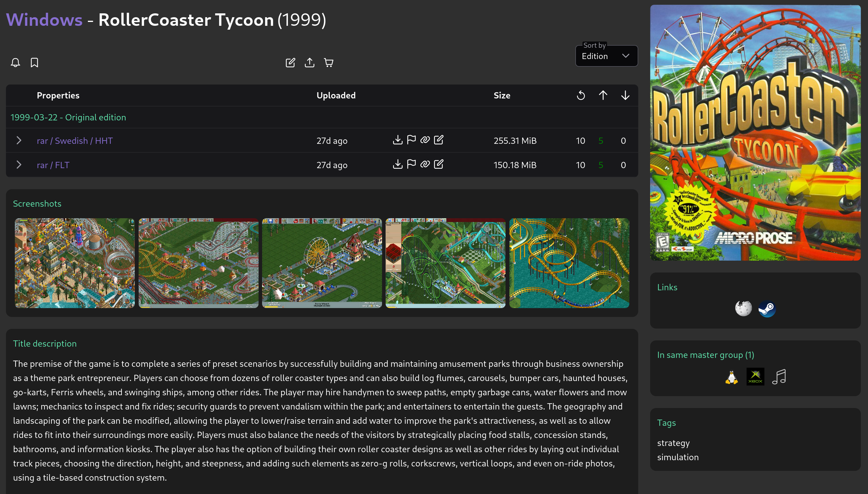Click the notification bell icon
Viewport: 868px width, 494px height.
(x=15, y=63)
